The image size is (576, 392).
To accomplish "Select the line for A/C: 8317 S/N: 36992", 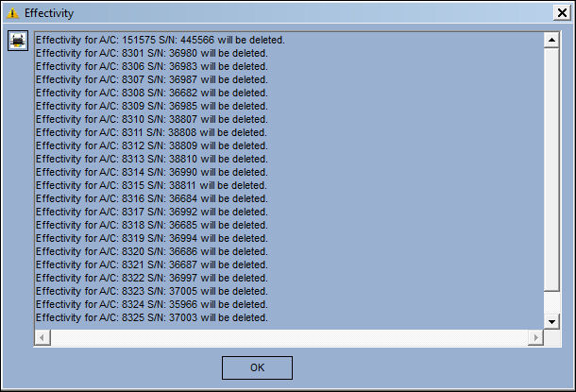I will [152, 212].
